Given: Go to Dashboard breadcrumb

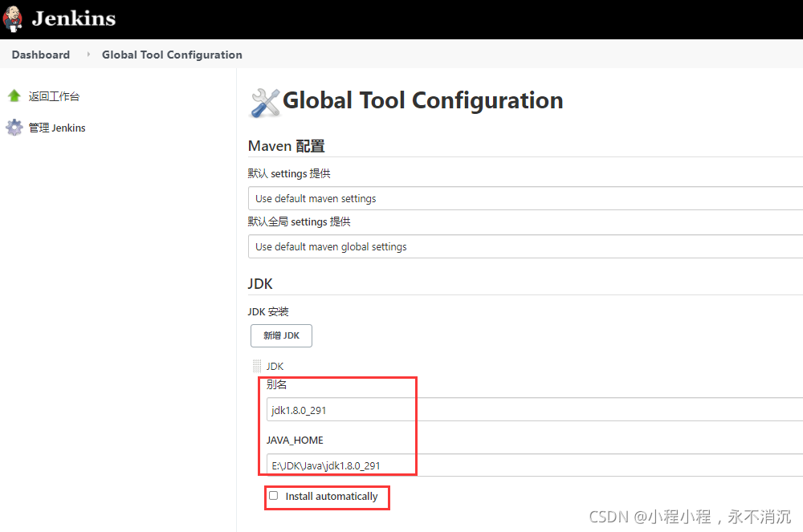Looking at the screenshot, I should 41,55.
